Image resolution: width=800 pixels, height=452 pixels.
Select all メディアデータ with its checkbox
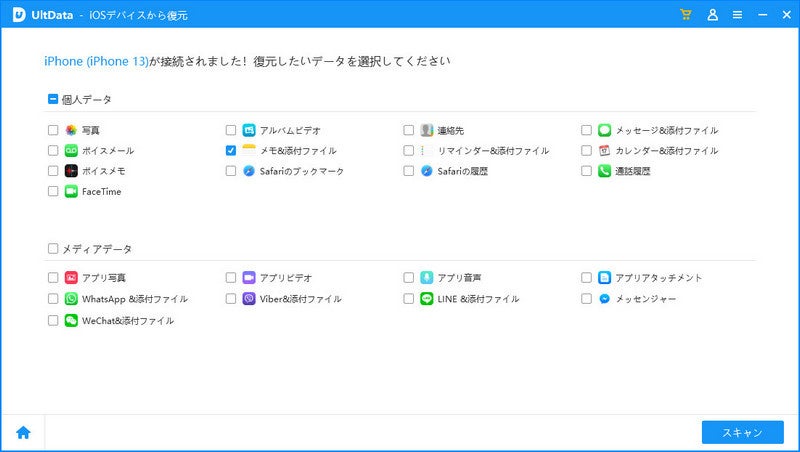[x=53, y=248]
